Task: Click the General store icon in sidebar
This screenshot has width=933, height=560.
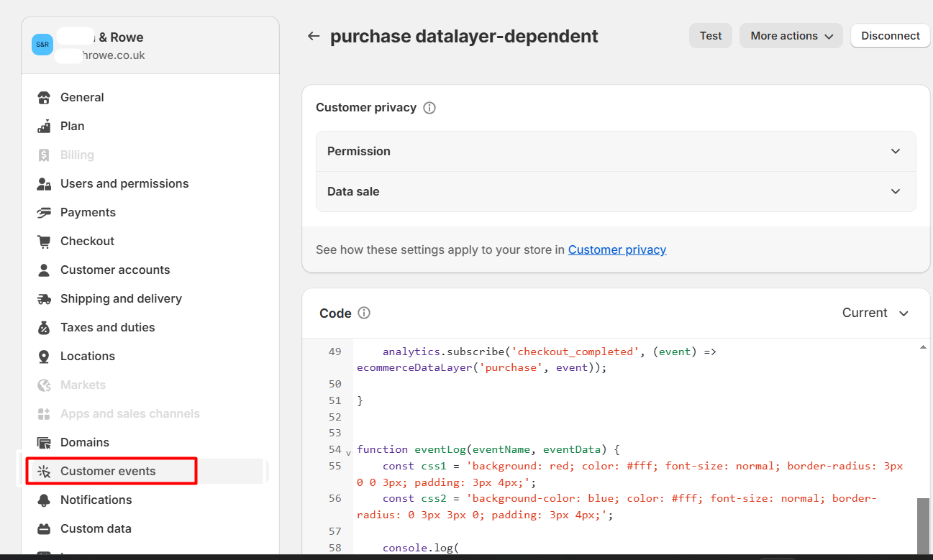Action: (44, 98)
